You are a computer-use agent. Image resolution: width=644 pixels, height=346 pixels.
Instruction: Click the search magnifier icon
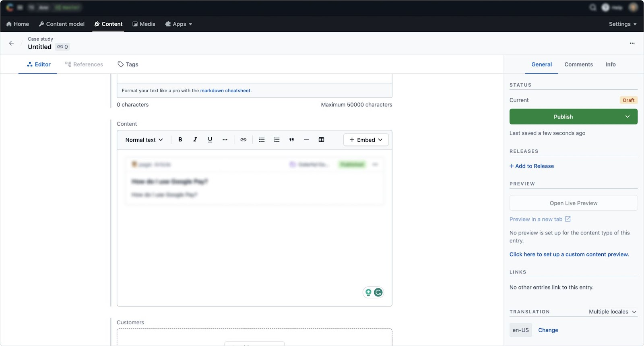point(593,7)
